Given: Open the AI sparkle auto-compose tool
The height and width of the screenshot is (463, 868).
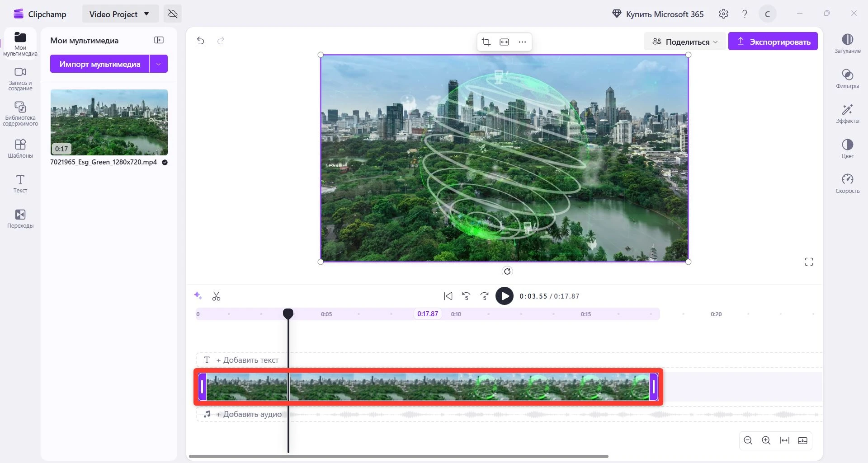Looking at the screenshot, I should coord(198,295).
